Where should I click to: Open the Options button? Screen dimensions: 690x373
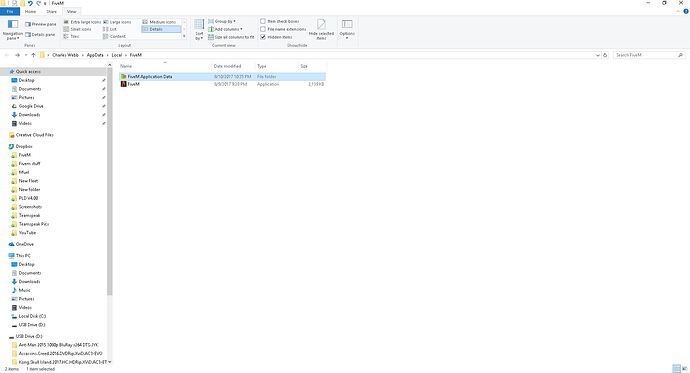pos(347,30)
